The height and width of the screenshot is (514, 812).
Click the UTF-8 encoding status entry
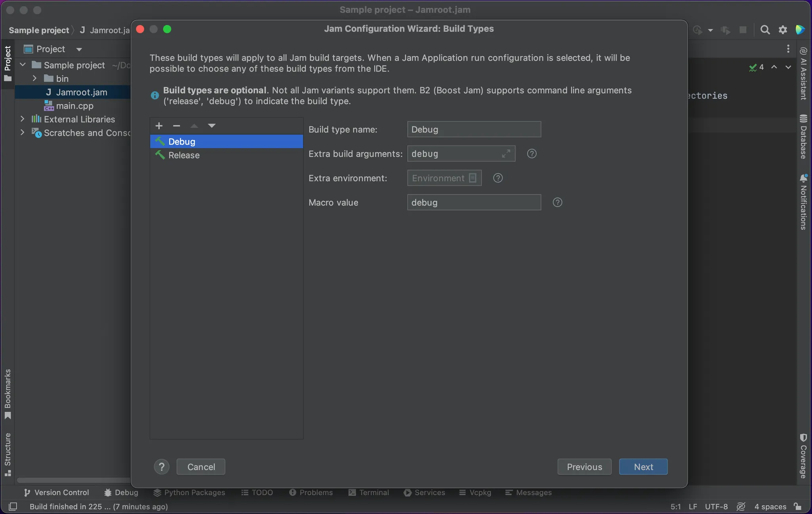click(716, 506)
